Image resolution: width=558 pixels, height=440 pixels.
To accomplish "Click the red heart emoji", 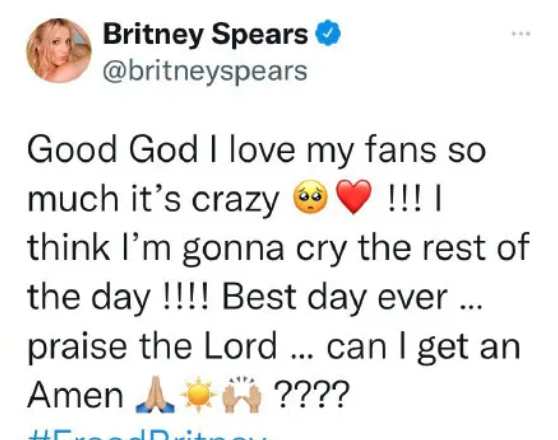I will coord(353,197).
